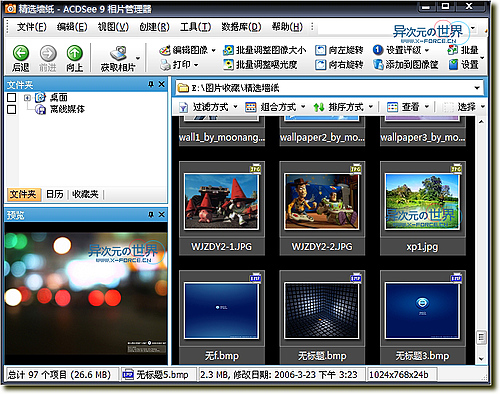The height and width of the screenshot is (394, 500).
Task: Click the green 后退 back arrow icon
Action: coord(21,53)
